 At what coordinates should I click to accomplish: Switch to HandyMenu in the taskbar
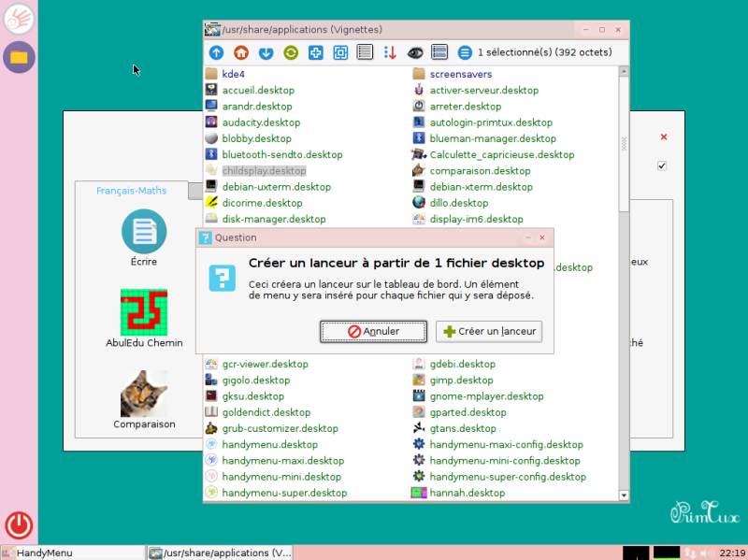(73, 553)
